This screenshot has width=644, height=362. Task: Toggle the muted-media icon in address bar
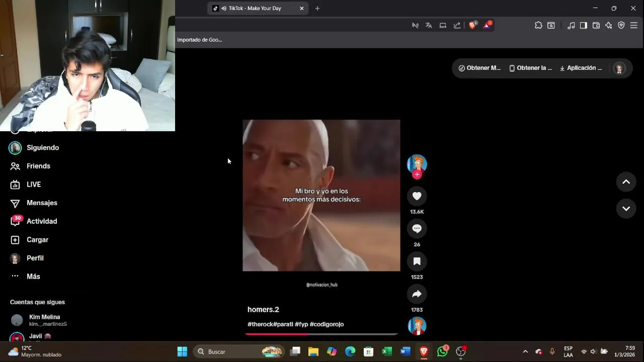coord(415,26)
